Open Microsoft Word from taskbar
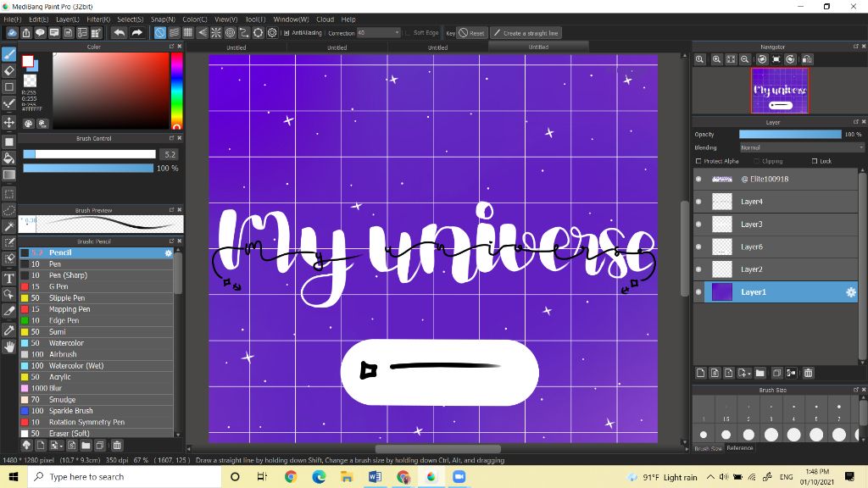Screen dimensions: 868x488 click(375, 476)
